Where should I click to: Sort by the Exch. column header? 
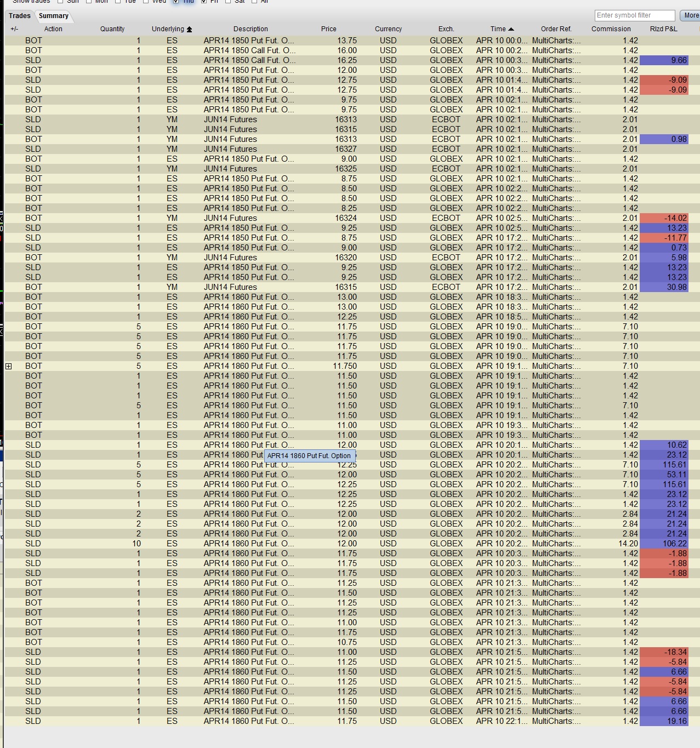click(x=446, y=29)
